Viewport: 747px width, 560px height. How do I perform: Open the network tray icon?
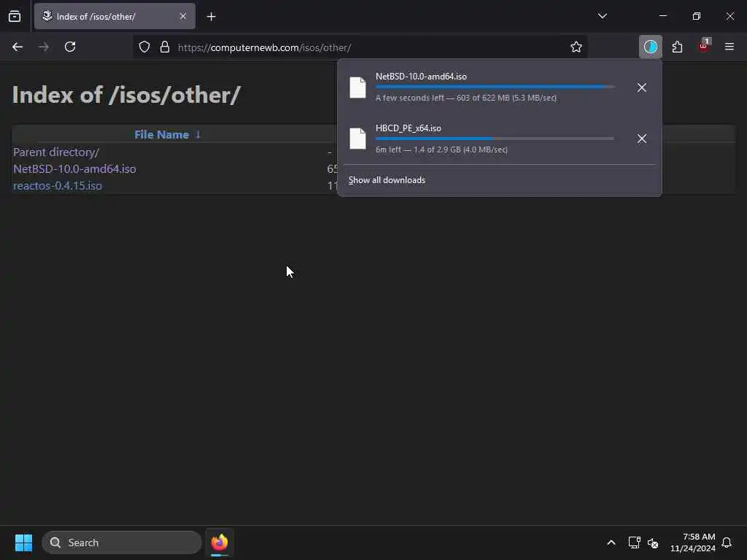coord(634,542)
